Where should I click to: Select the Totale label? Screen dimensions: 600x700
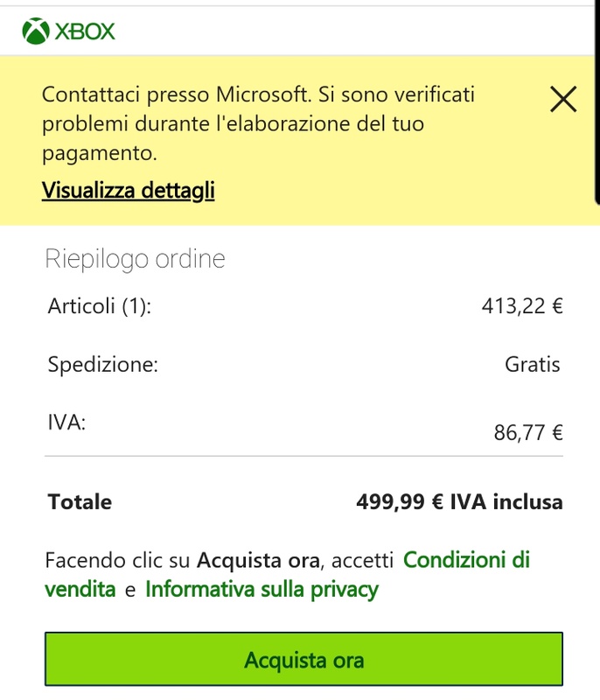point(80,502)
